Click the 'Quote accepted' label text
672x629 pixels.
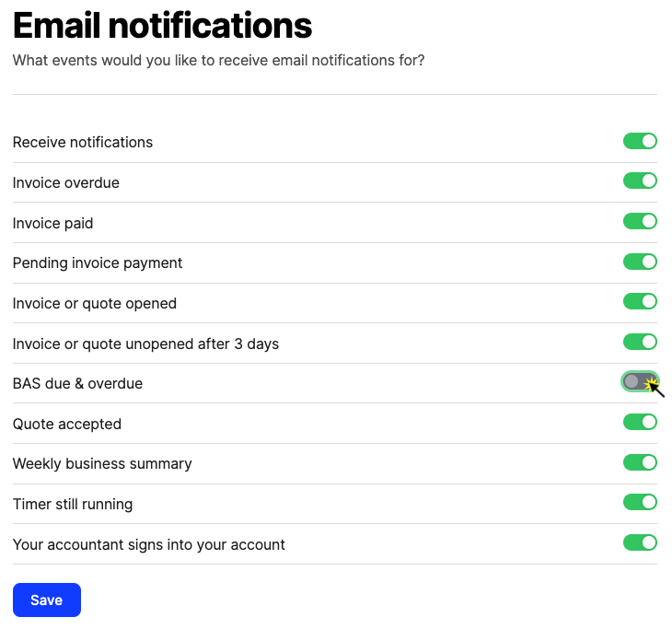click(x=67, y=424)
